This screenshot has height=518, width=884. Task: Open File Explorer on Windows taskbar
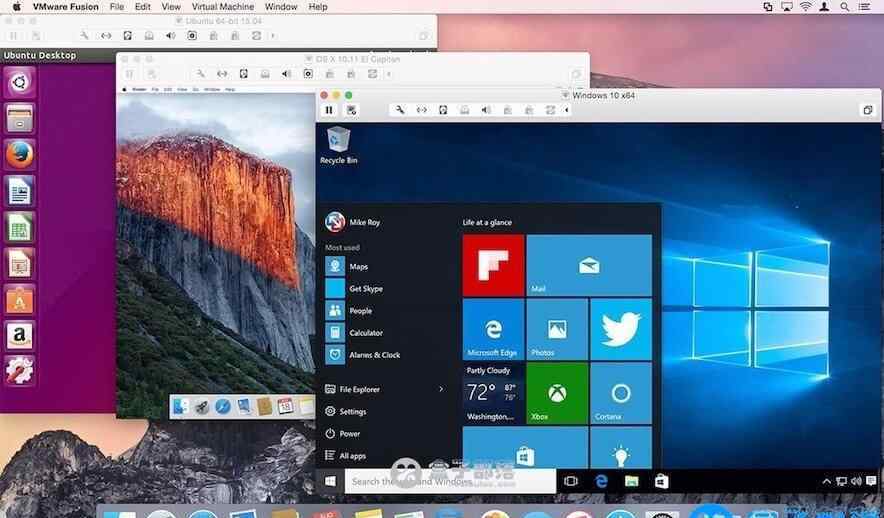click(631, 481)
